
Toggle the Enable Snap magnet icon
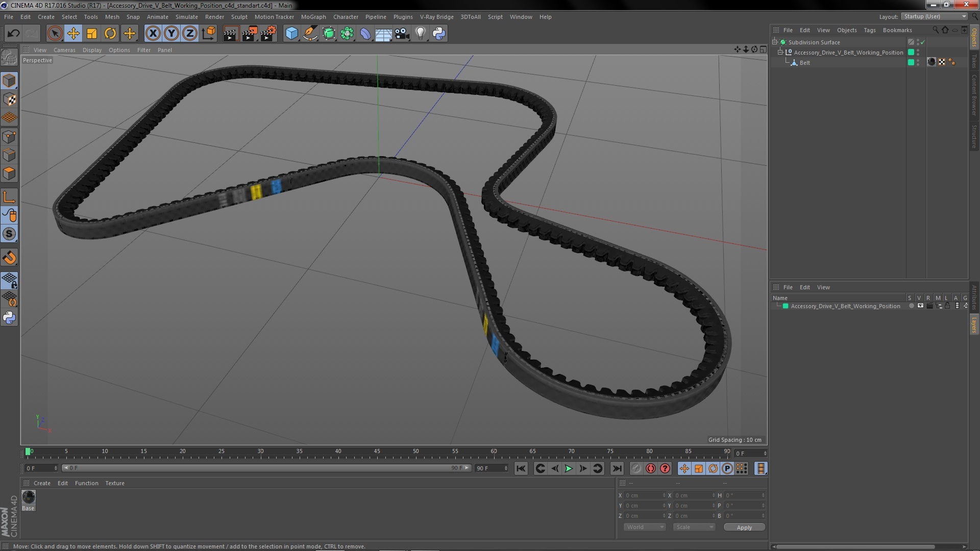tap(9, 257)
